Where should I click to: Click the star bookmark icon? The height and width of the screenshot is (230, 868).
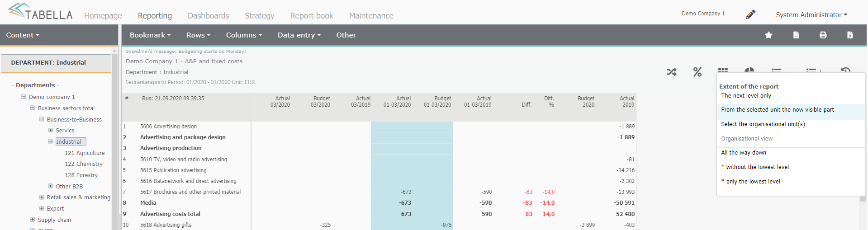[768, 35]
